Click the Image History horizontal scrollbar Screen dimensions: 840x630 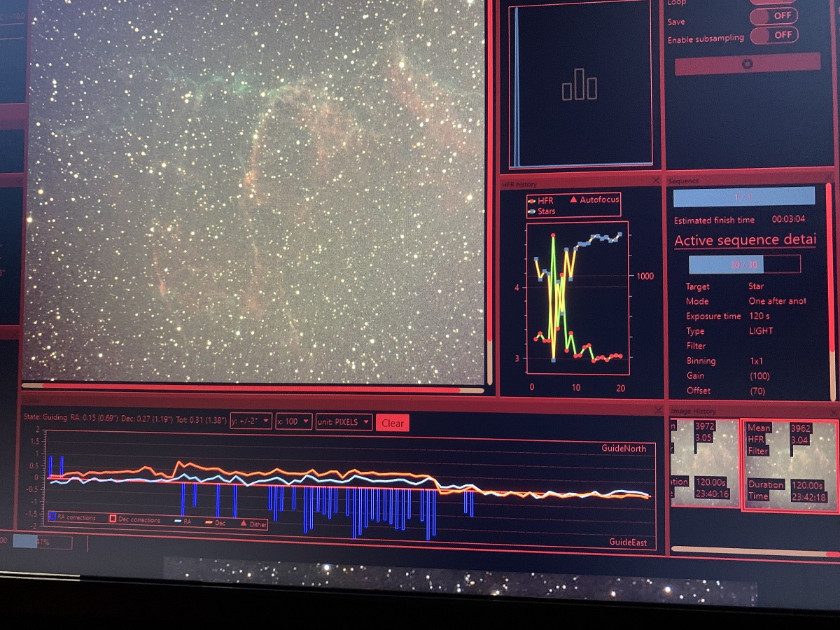click(x=755, y=552)
